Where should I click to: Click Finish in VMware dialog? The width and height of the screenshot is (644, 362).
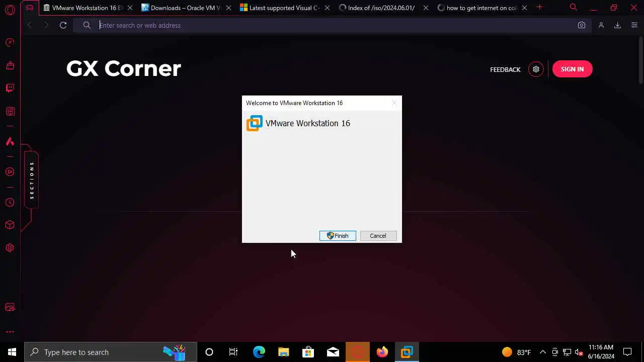click(338, 236)
